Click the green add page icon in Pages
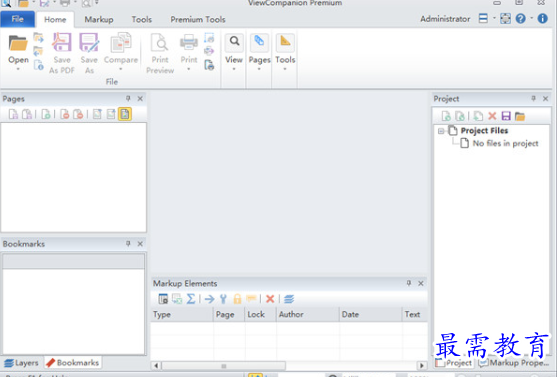Image resolution: width=557 pixels, height=377 pixels. pos(45,114)
